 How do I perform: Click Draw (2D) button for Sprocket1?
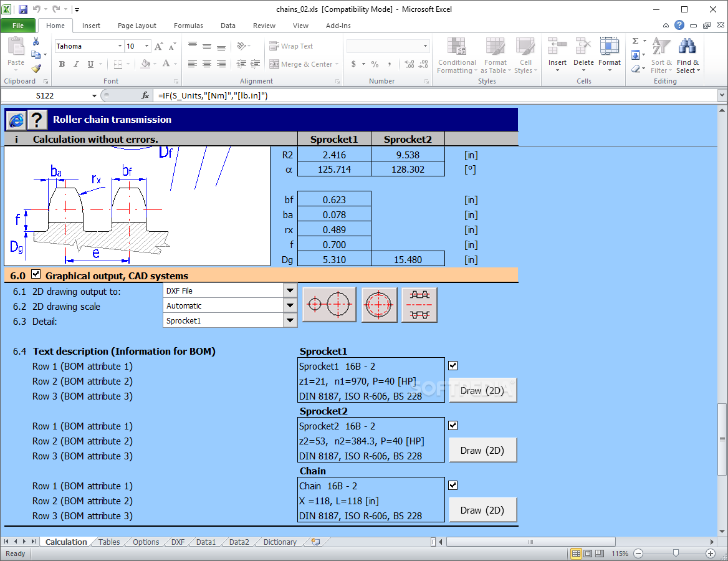[x=482, y=391]
